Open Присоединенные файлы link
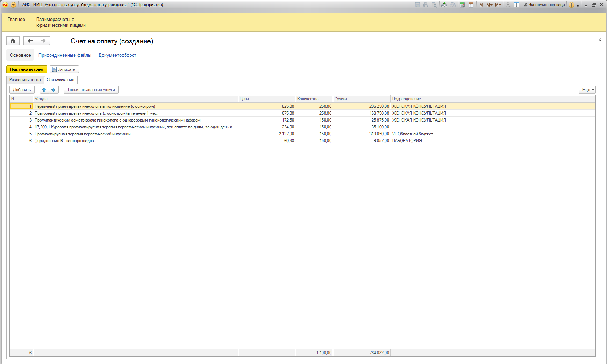This screenshot has height=364, width=607. [x=65, y=55]
